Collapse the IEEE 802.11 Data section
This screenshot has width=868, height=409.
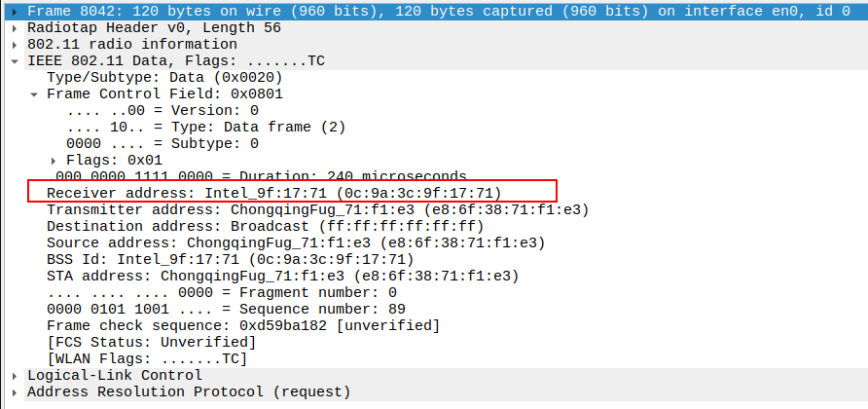(x=15, y=60)
